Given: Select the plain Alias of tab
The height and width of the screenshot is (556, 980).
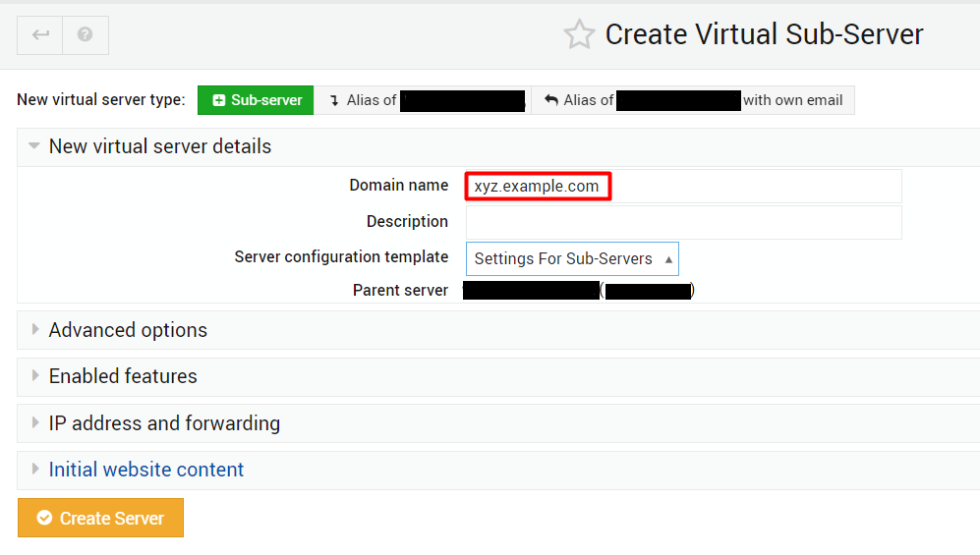Looking at the screenshot, I should tap(423, 100).
